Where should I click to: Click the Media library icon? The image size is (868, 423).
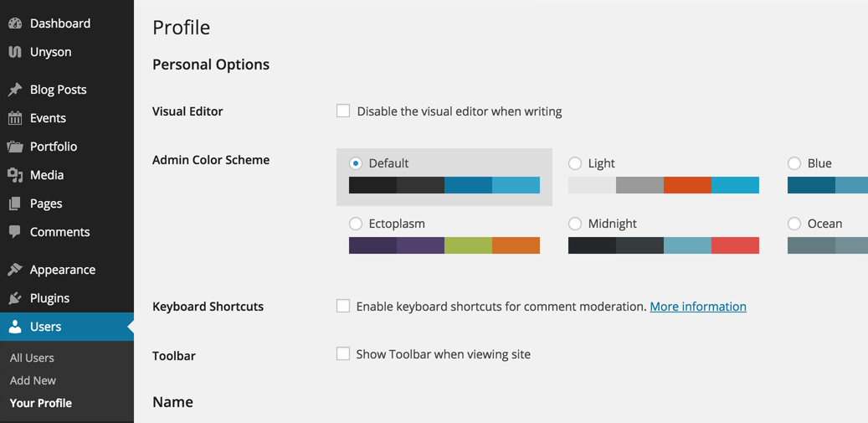click(x=15, y=176)
